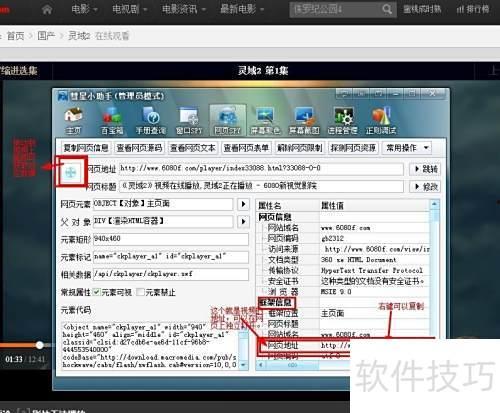The image size is (500, 413).
Task: Open the 正则调试 regex debug icon
Action: 381,121
